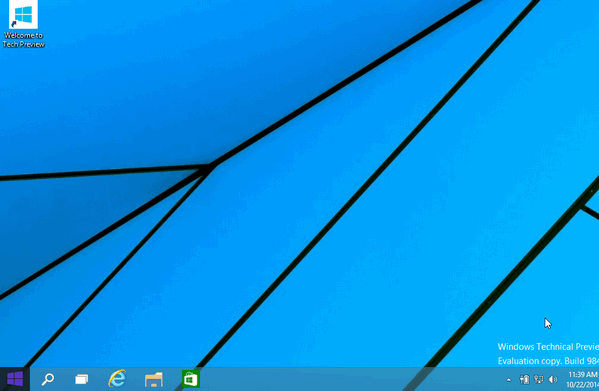Open the Start menu Windows logo

pyautogui.click(x=15, y=379)
